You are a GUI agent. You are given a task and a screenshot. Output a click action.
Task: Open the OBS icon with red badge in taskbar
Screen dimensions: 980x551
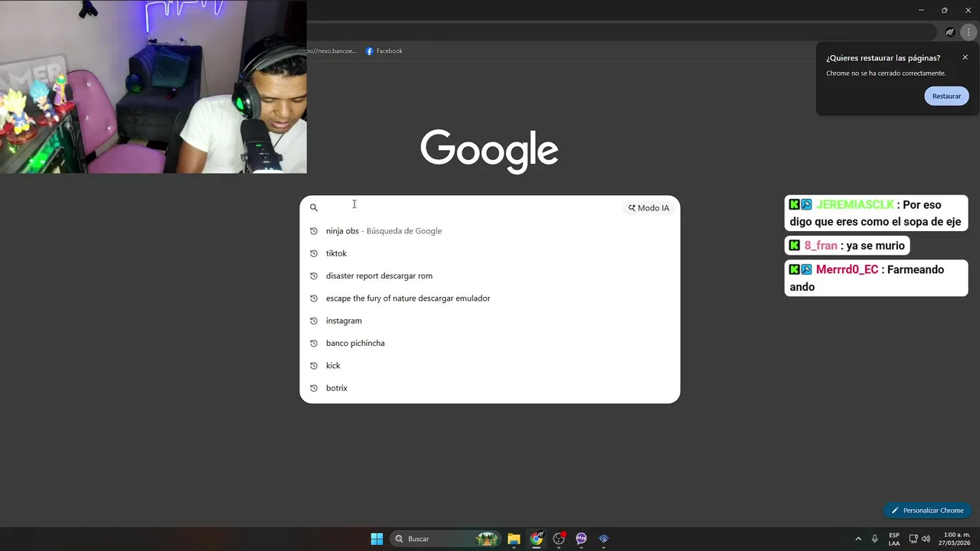[559, 539]
